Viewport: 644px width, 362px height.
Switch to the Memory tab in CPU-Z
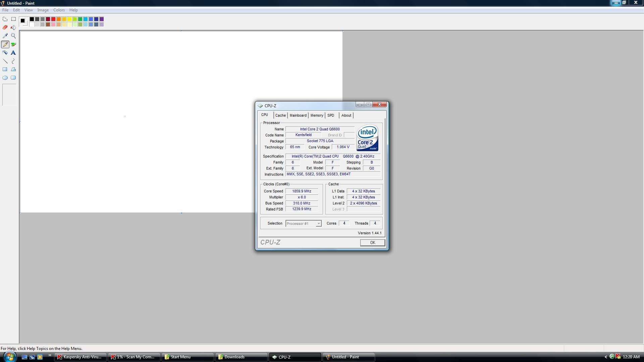click(317, 115)
